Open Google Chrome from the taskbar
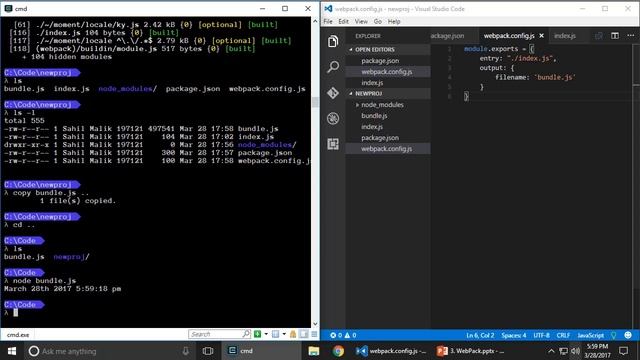The height and width of the screenshot is (360, 640). click(338, 351)
